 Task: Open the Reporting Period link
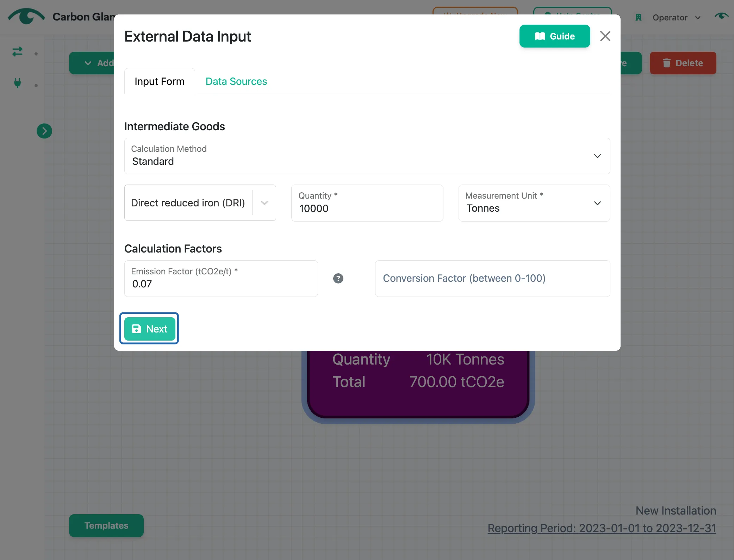(602, 528)
